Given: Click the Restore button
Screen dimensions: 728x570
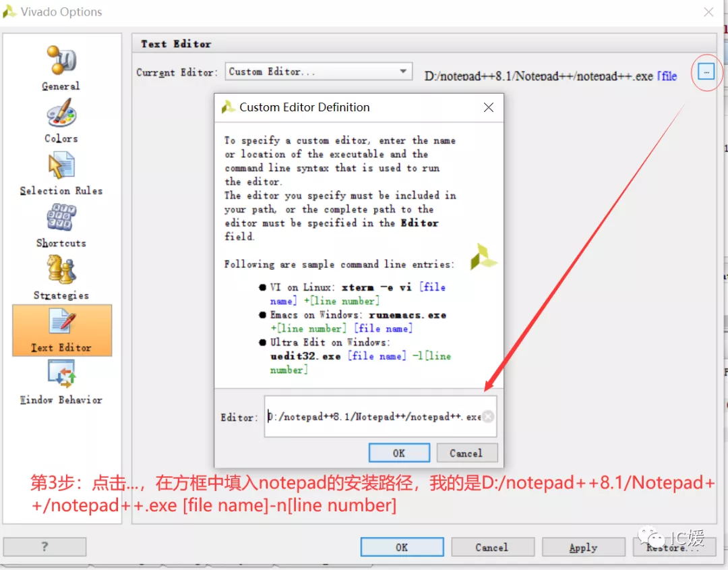Looking at the screenshot, I should [673, 547].
